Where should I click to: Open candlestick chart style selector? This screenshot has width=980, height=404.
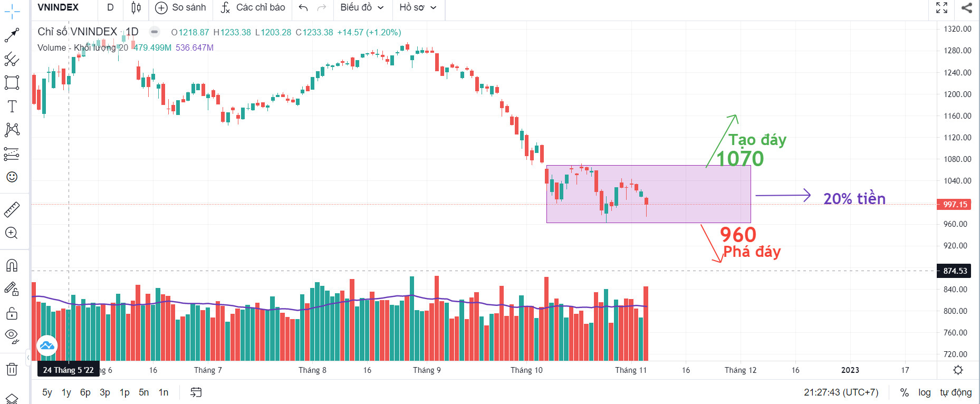(136, 7)
